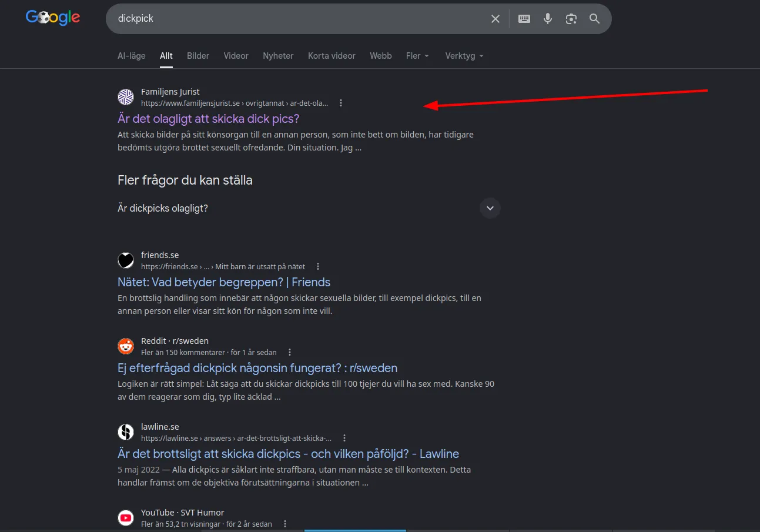Image resolution: width=760 pixels, height=532 pixels.
Task: Search by image with the camera lens icon
Action: pyautogui.click(x=571, y=19)
